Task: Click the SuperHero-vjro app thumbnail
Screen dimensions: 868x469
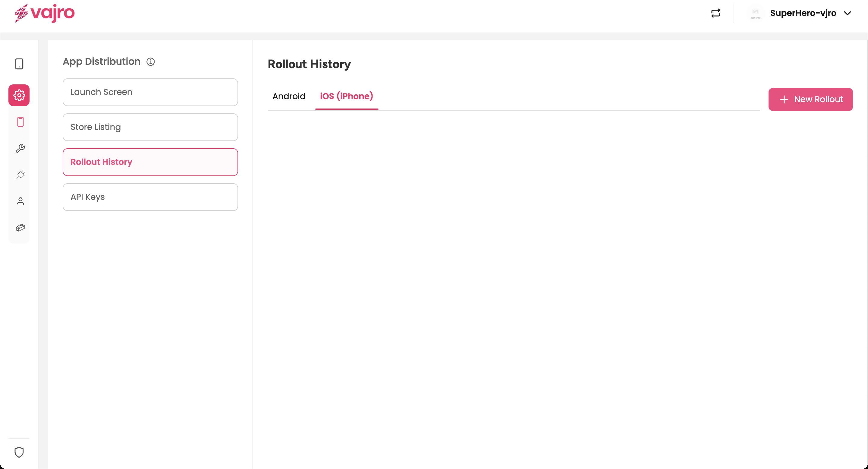Action: [756, 13]
